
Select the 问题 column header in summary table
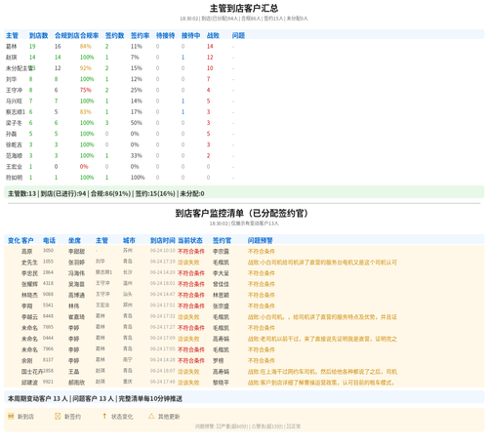(x=238, y=35)
